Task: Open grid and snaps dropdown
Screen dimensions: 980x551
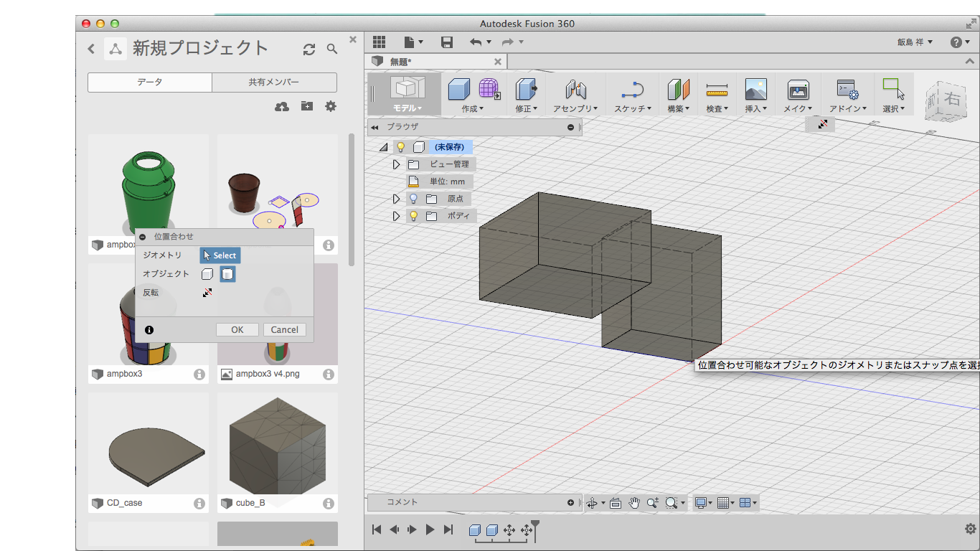Action: (x=725, y=503)
